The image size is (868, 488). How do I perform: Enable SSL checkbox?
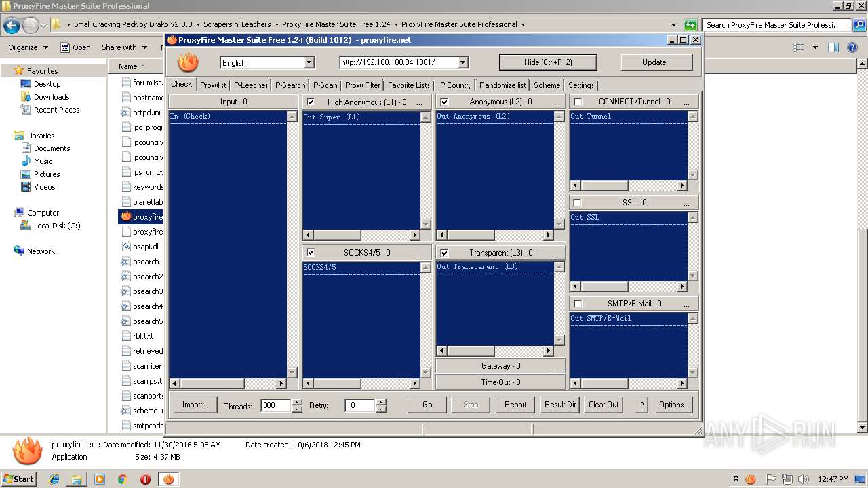pyautogui.click(x=578, y=203)
